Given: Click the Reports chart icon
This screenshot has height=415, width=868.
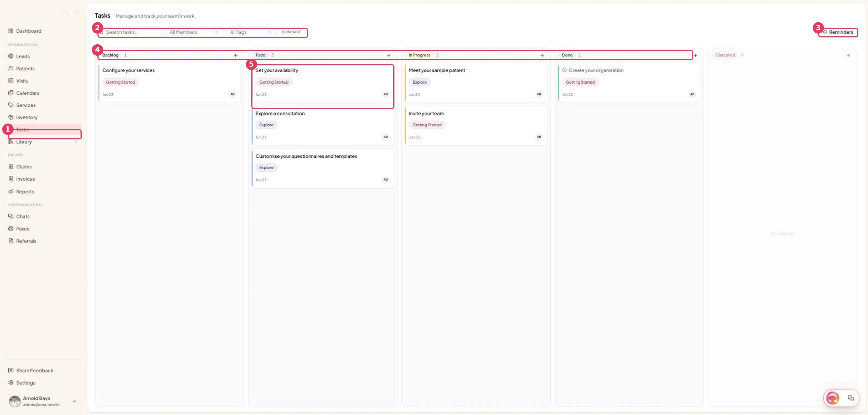Looking at the screenshot, I should click(x=11, y=191).
